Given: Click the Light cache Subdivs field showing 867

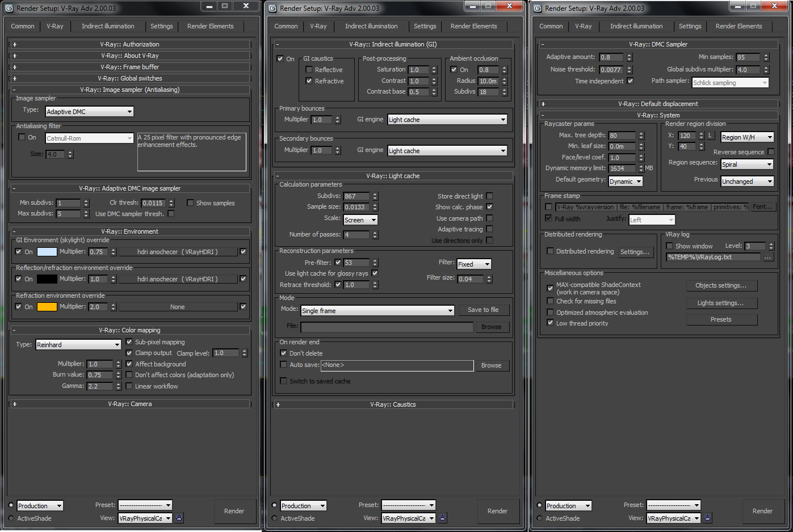Looking at the screenshot, I should point(357,196).
